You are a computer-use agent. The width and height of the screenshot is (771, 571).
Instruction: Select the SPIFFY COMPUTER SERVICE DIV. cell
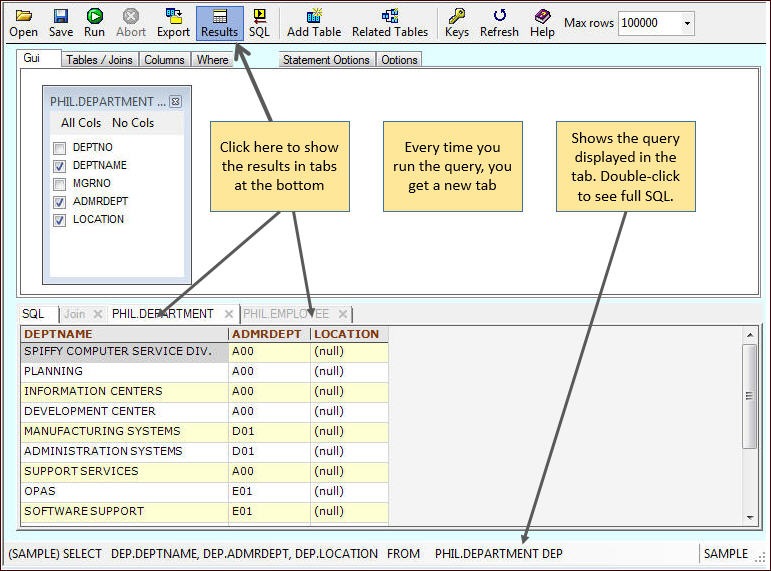125,351
